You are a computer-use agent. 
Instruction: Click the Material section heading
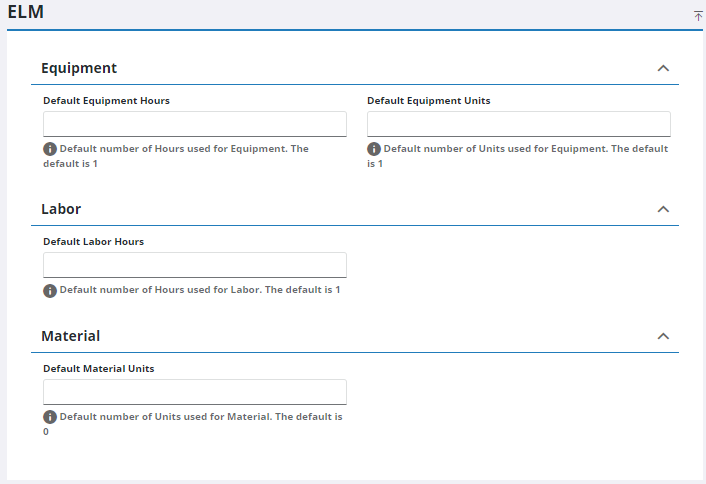[x=70, y=336]
